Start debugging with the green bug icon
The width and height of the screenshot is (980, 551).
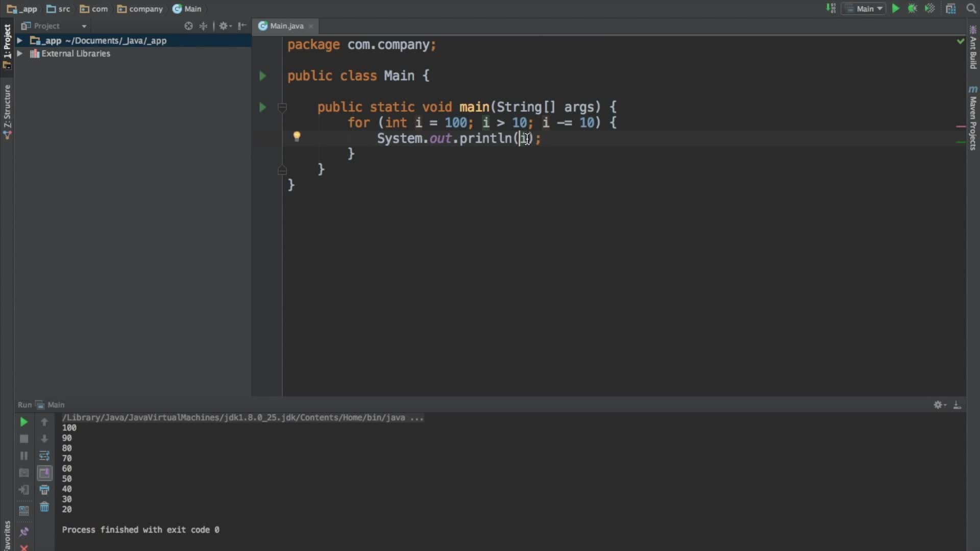tap(913, 9)
